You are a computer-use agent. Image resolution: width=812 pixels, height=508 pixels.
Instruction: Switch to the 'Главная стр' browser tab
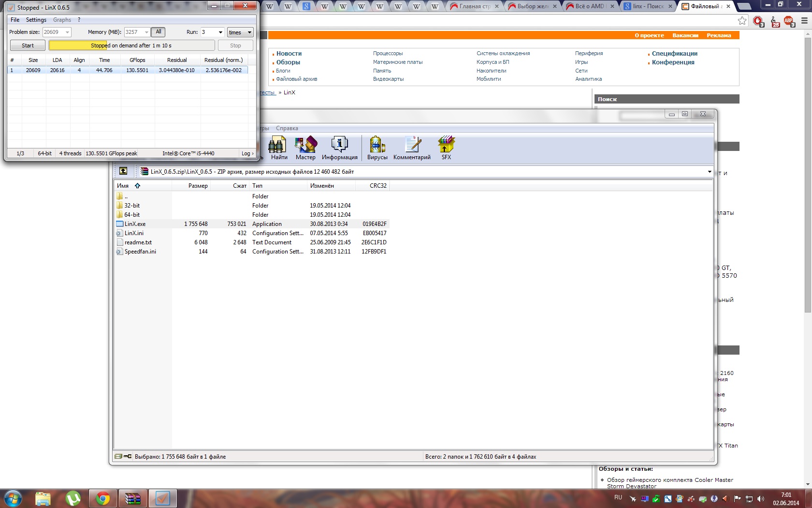coord(475,6)
